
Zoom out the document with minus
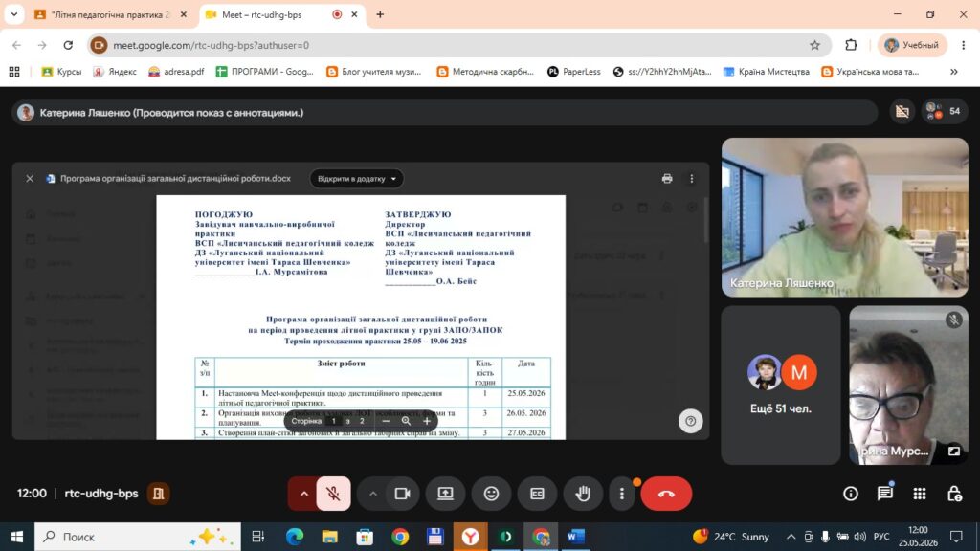pyautogui.click(x=386, y=421)
